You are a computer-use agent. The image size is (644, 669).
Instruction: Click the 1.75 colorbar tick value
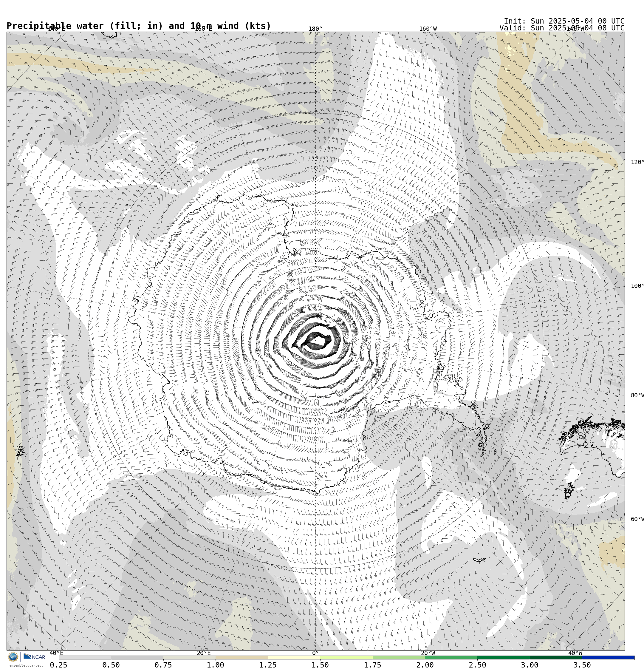pos(373,665)
